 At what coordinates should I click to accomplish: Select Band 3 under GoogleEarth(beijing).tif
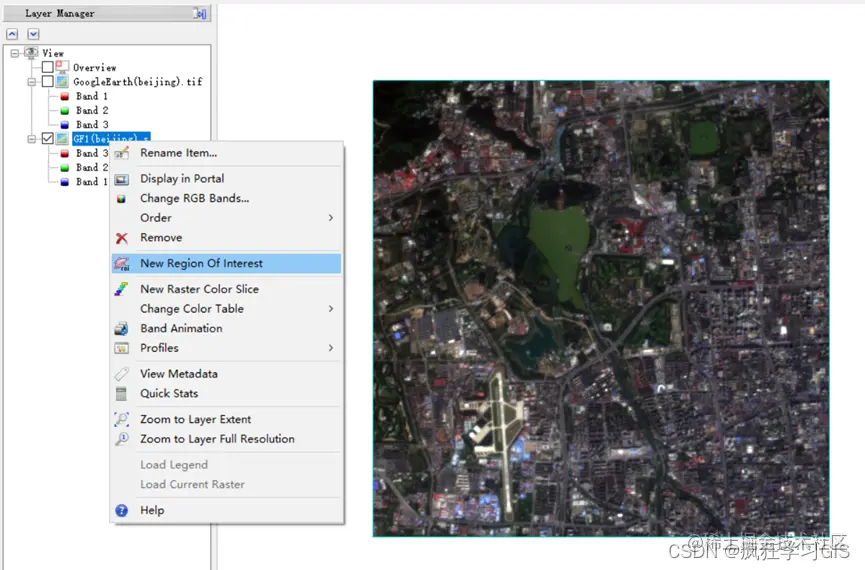pyautogui.click(x=92, y=125)
